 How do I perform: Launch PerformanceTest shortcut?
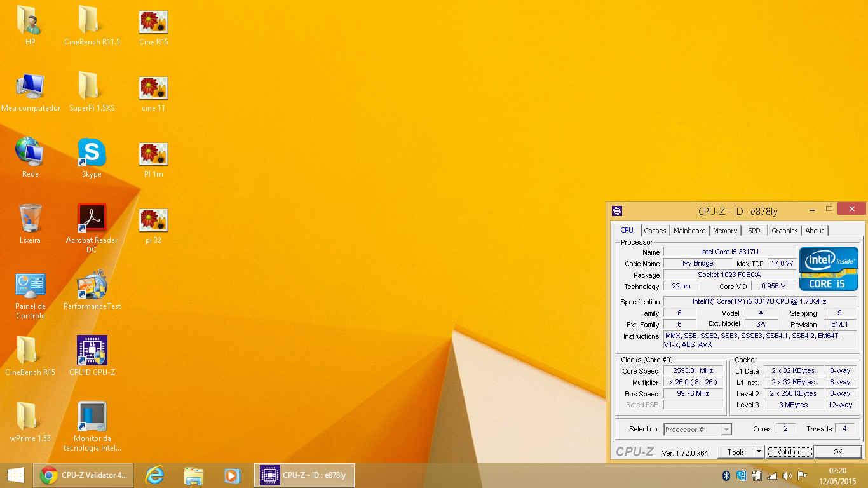[92, 290]
